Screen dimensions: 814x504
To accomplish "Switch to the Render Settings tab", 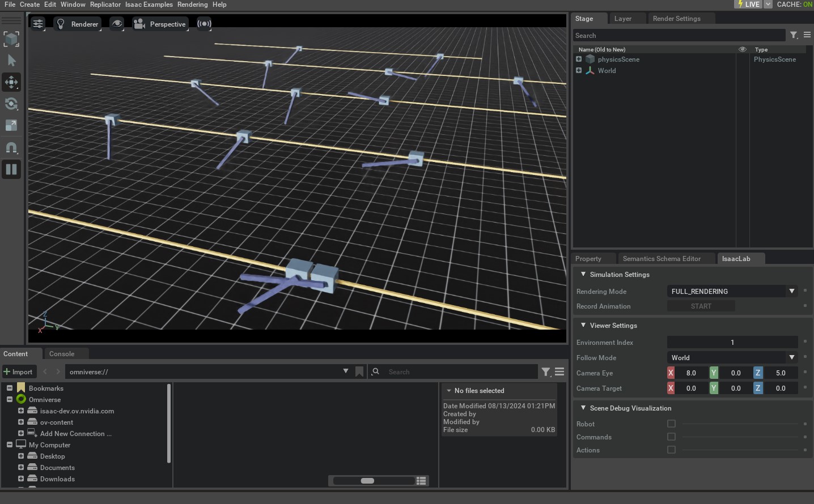I will pyautogui.click(x=676, y=19).
